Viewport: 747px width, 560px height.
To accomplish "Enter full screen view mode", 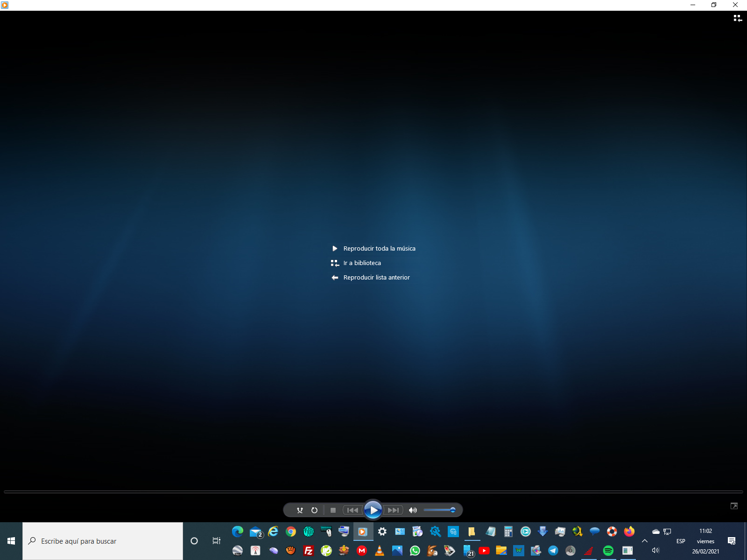I will [734, 506].
